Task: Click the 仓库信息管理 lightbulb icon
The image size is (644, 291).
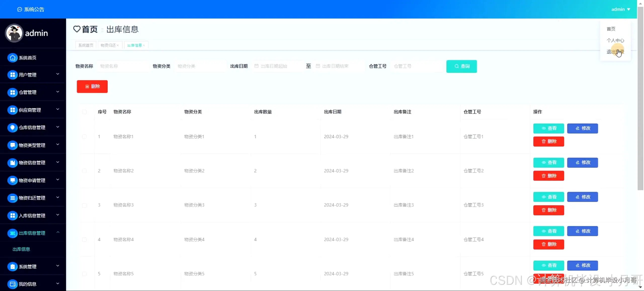Action: 12,128
